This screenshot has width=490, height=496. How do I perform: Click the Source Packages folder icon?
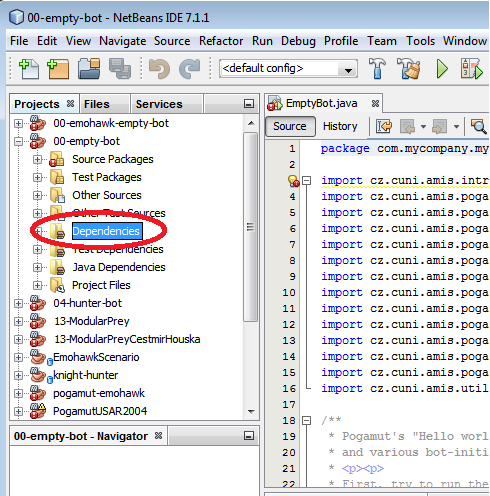pos(57,159)
